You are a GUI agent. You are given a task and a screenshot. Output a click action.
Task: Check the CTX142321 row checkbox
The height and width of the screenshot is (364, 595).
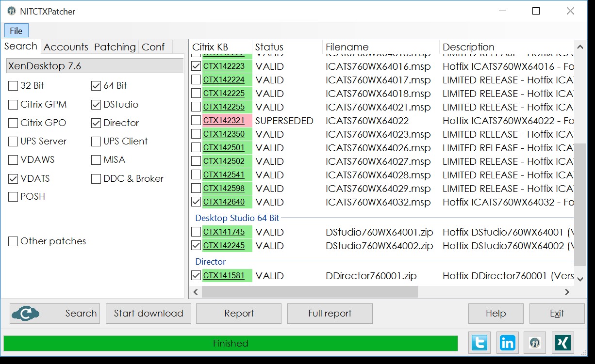(196, 121)
